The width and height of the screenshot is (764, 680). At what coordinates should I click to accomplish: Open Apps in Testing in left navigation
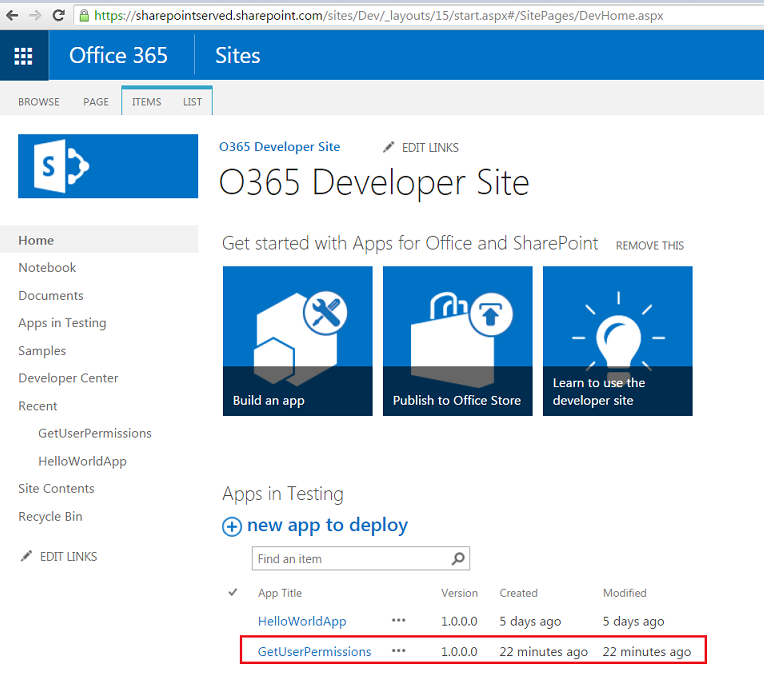pyautogui.click(x=62, y=323)
